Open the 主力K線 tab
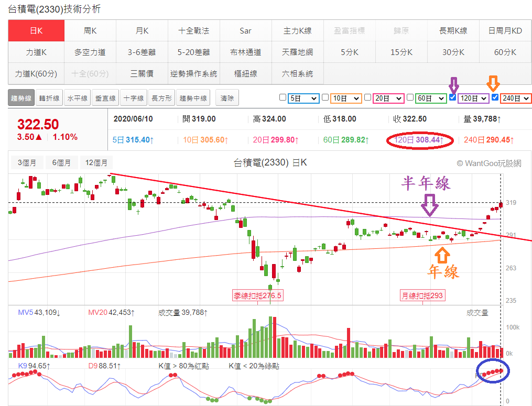 pos(298,30)
